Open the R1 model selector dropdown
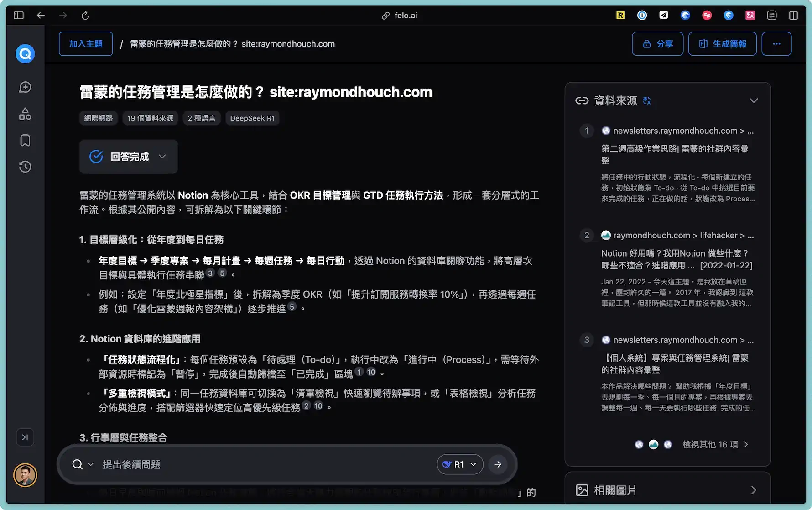 [460, 464]
